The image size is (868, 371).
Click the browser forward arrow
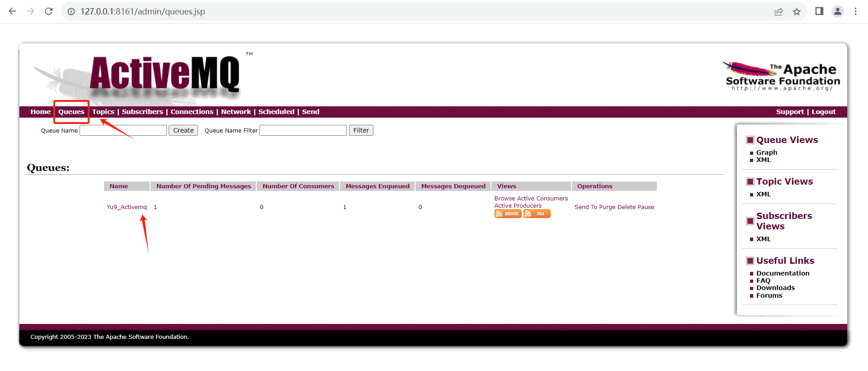[30, 11]
